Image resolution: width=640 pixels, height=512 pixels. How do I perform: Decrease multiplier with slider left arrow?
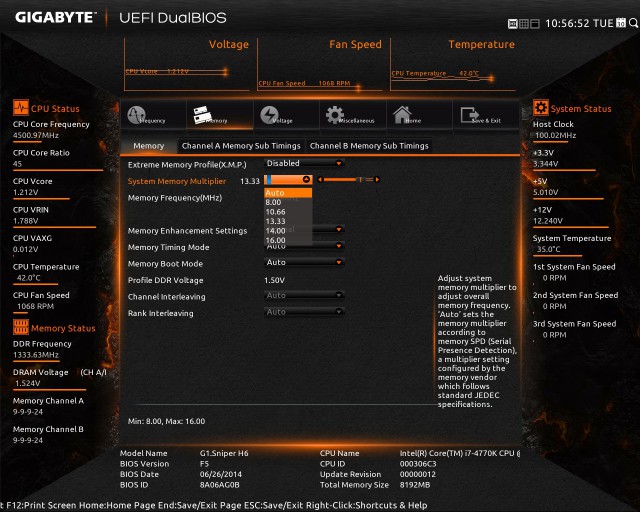click(320, 180)
